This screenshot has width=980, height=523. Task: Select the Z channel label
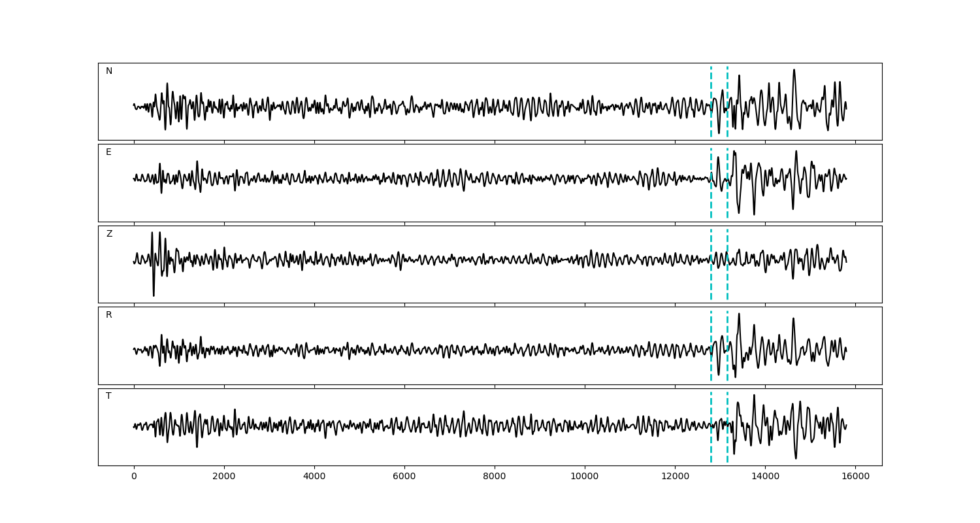(x=109, y=234)
